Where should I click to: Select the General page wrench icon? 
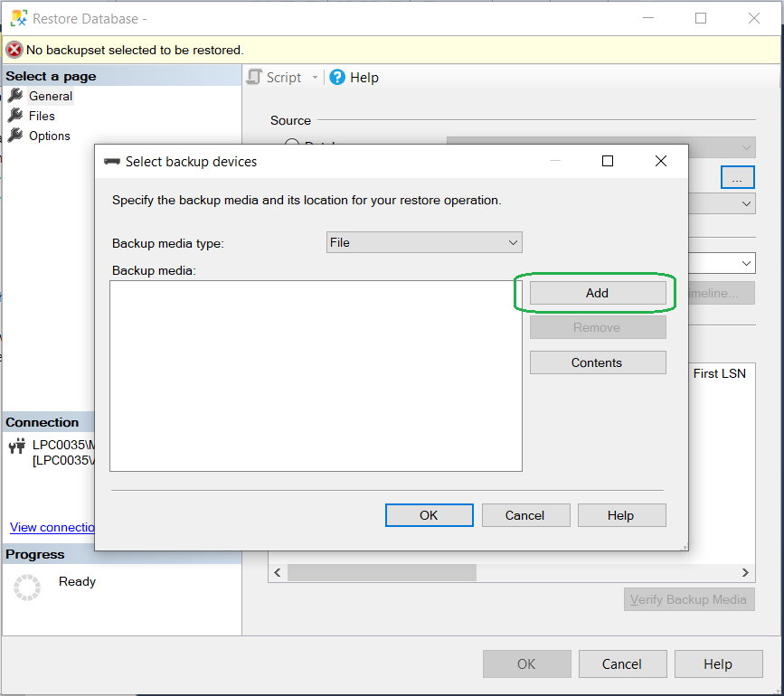pos(15,96)
